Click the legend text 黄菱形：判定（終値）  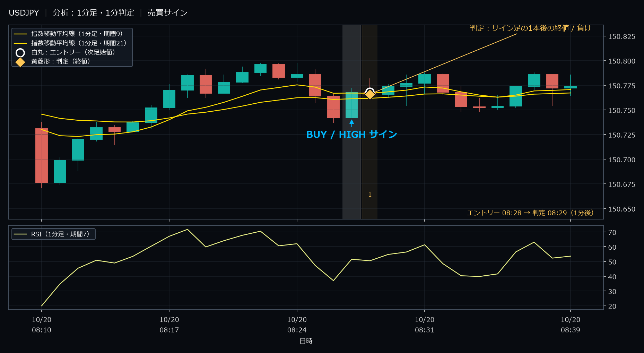61,61
